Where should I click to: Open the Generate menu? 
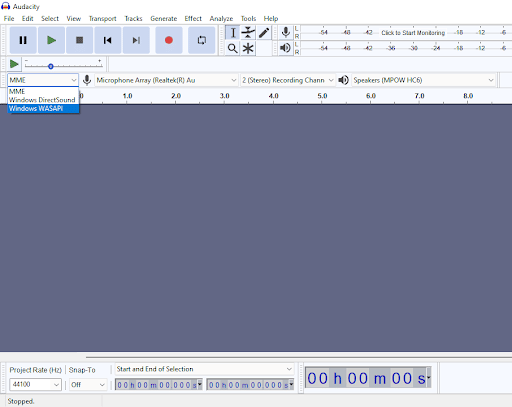tap(163, 19)
